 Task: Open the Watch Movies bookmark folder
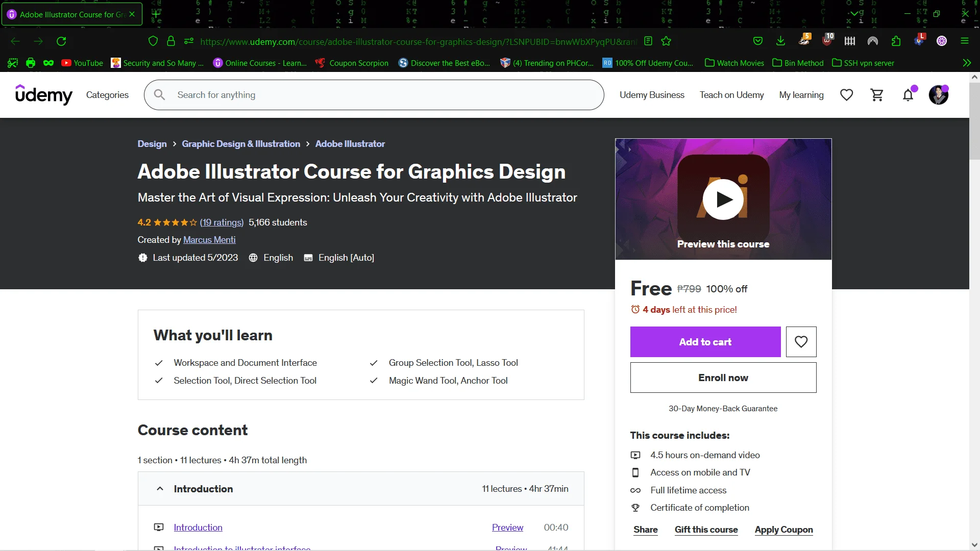click(734, 63)
